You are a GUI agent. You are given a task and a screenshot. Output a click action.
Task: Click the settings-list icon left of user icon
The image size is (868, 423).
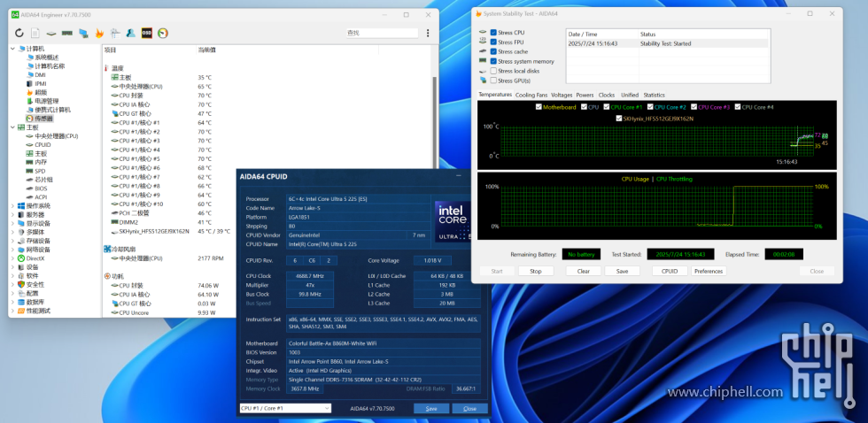coord(115,33)
